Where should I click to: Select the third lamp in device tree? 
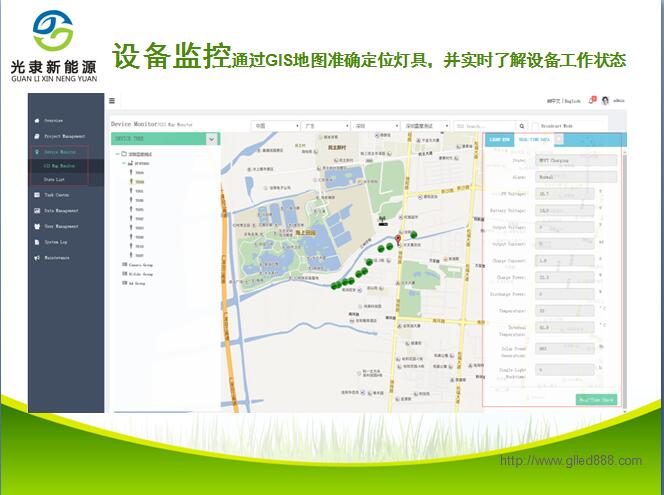137,191
